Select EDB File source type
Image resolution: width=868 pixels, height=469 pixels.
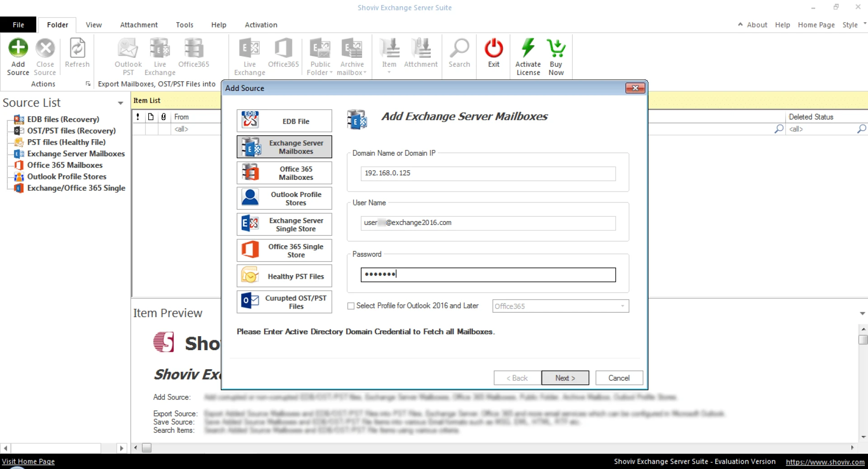[x=284, y=121]
